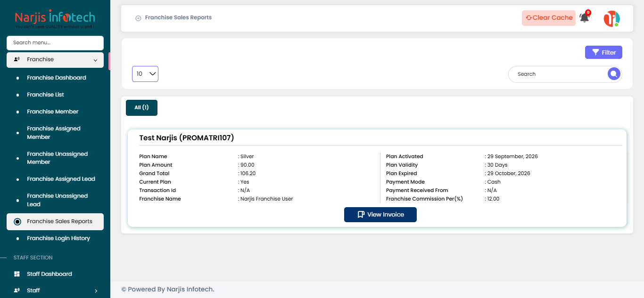Click the View Invoice button

[380, 215]
